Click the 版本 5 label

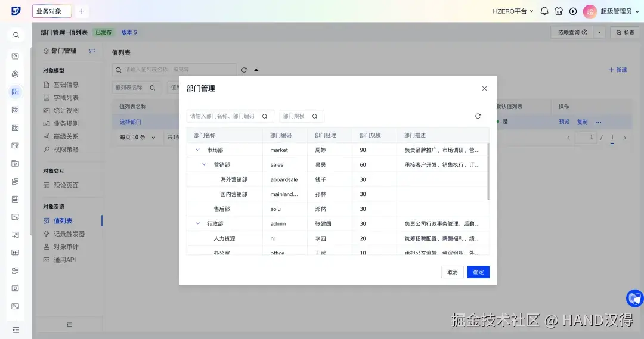129,32
